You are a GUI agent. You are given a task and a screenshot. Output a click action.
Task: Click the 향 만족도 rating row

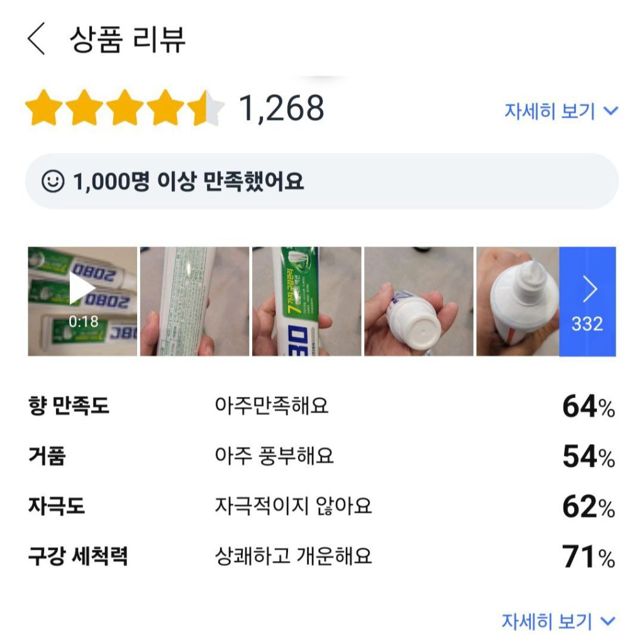[321, 406]
